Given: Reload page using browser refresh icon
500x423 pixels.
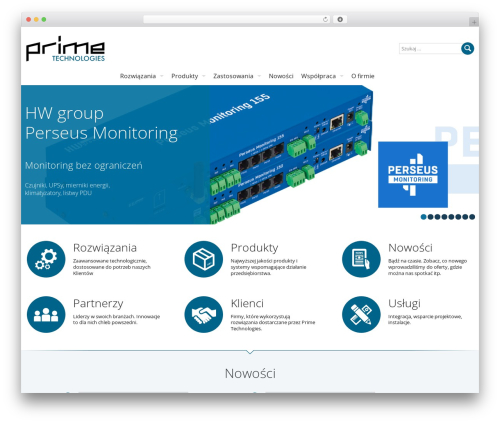Looking at the screenshot, I should (x=325, y=20).
